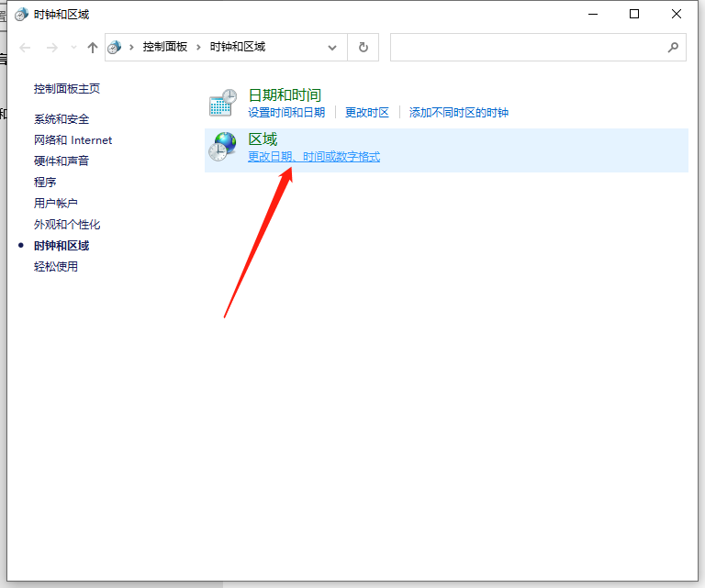Screen dimensions: 705x588
Task: Open 用户帐户 category
Action: coord(56,203)
